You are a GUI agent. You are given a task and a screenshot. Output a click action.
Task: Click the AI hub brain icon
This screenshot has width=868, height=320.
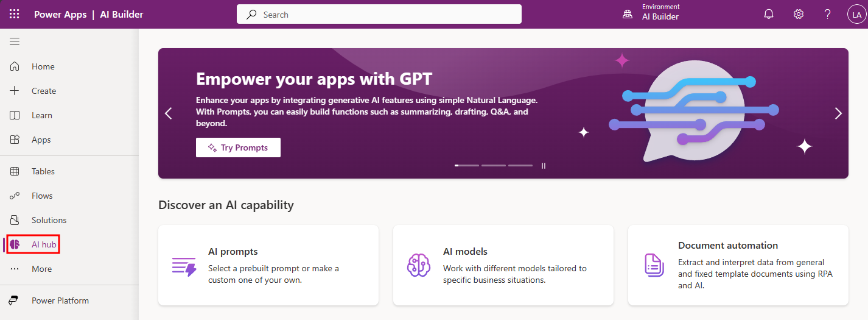(x=15, y=244)
